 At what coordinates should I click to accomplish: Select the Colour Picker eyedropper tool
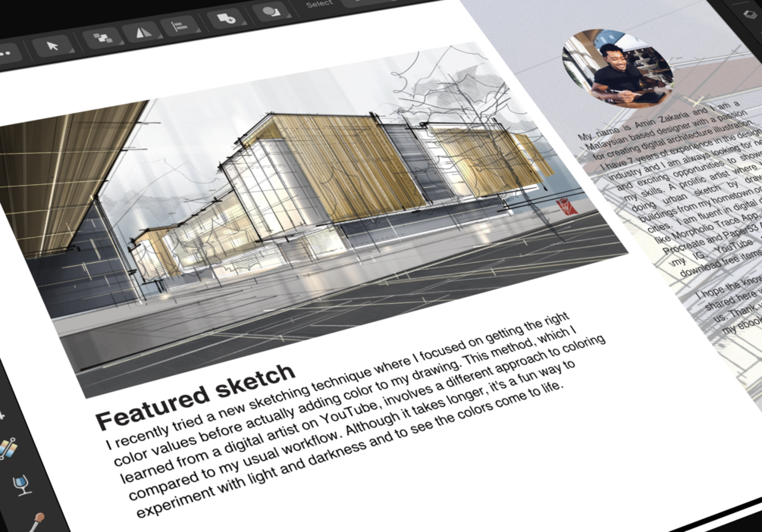tap(38, 521)
